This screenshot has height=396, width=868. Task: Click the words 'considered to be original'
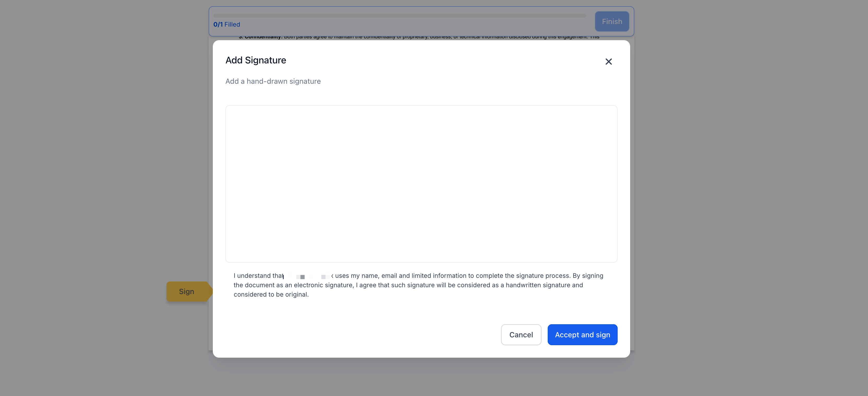(x=270, y=295)
